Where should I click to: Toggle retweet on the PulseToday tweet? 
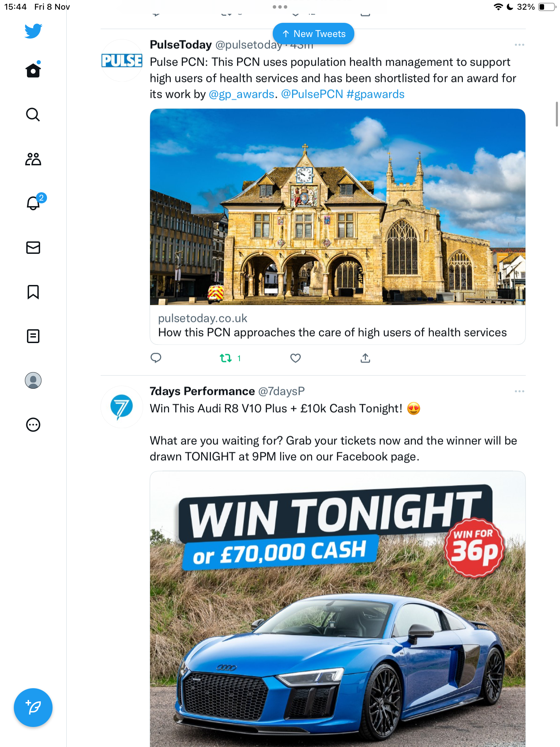tap(230, 358)
